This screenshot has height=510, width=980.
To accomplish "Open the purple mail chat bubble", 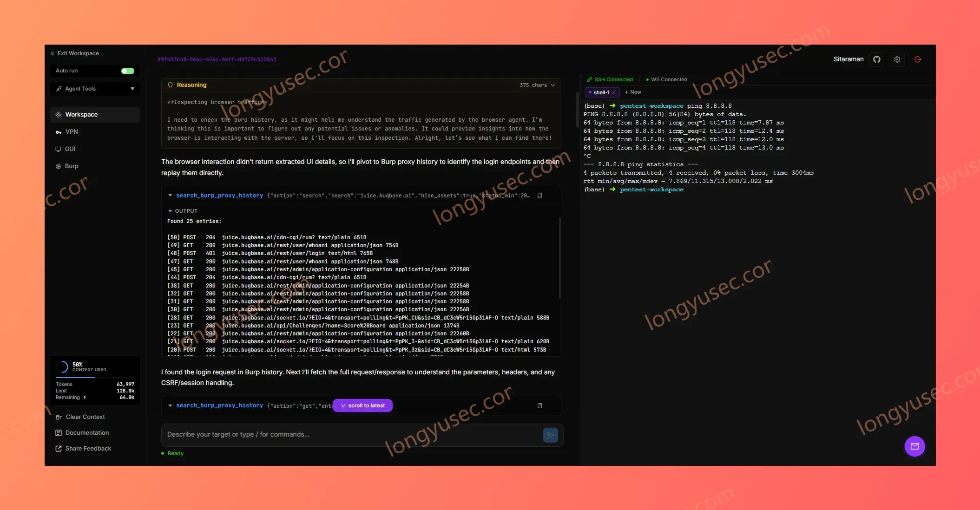I will [914, 446].
